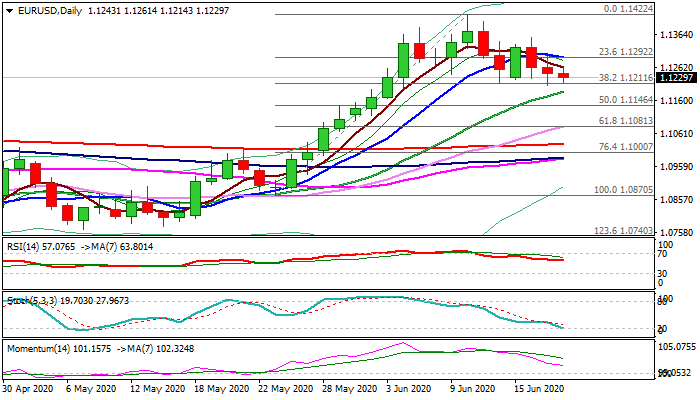Click the Fibonacci label 38.2 1.12116

(626, 78)
